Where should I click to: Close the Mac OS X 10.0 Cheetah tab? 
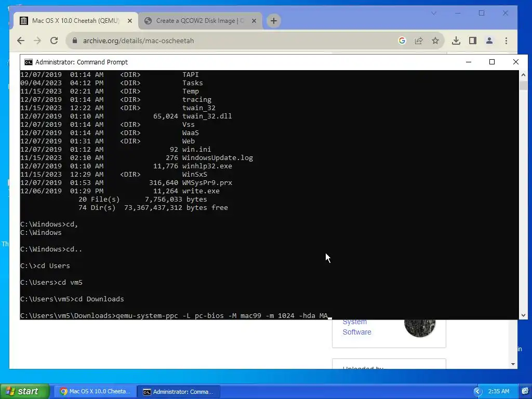tap(129, 21)
